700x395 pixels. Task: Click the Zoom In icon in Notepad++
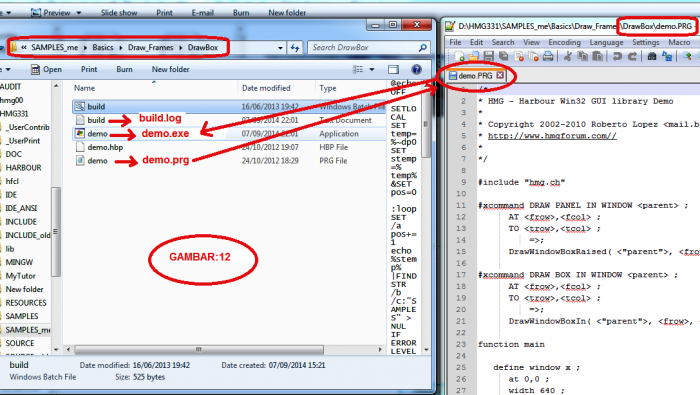pyautogui.click(x=687, y=56)
